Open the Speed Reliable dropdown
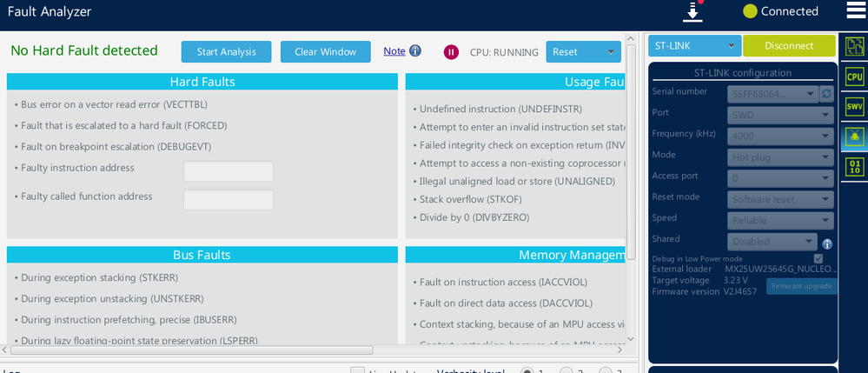 click(780, 220)
